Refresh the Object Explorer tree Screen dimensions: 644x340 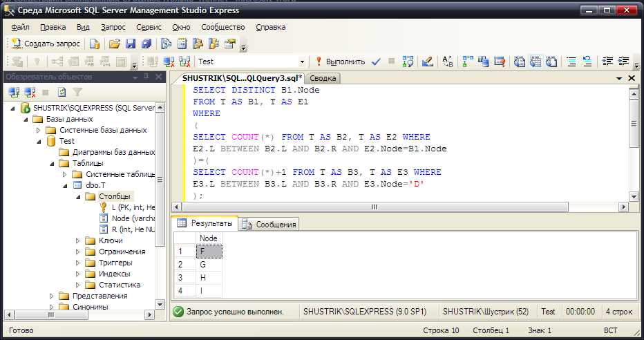[x=61, y=92]
